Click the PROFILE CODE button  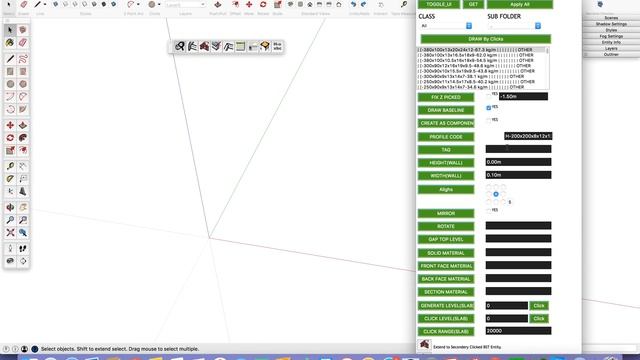coord(446,137)
